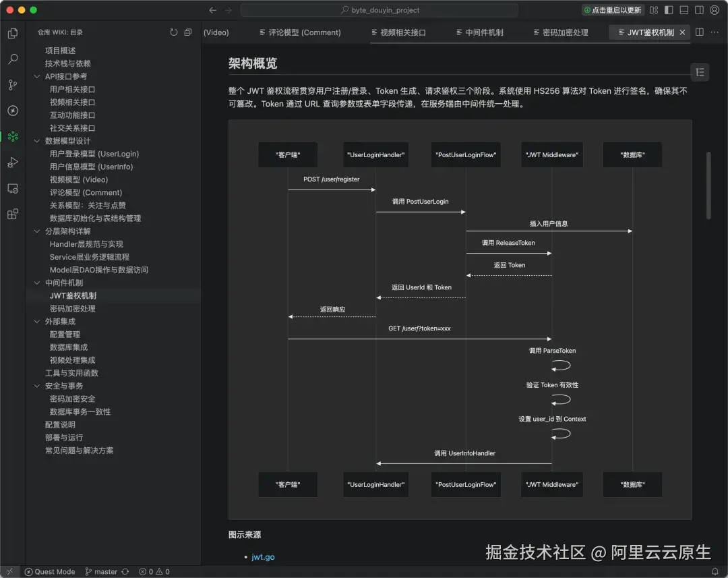Open the customize layout icon
The image size is (728, 578).
pos(654,10)
